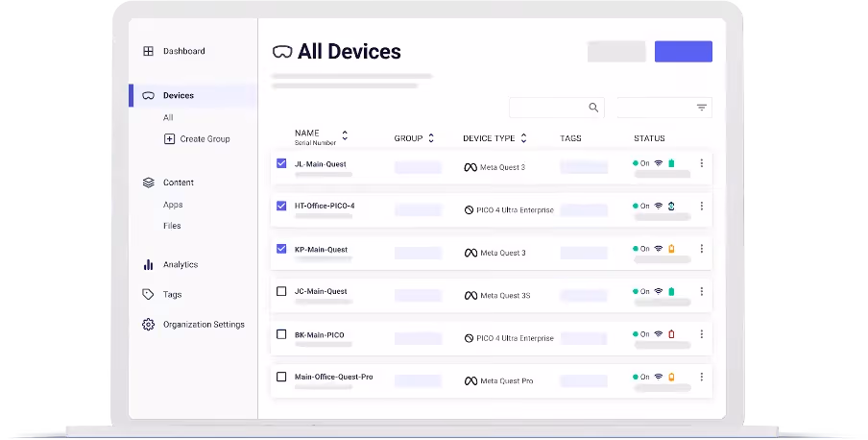Click the blue button at top right
Screen dimensions: 868x440
click(683, 52)
